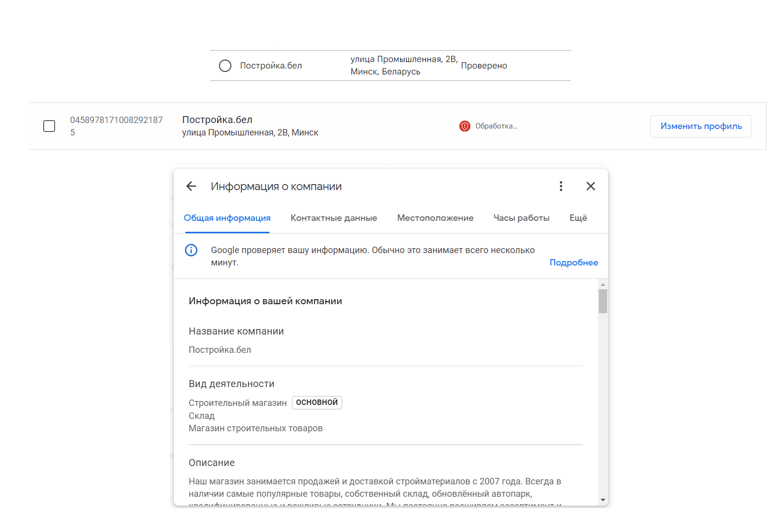Click the dialog's vertical scrollbar thumb
This screenshot has height=532, width=782.
click(x=603, y=301)
